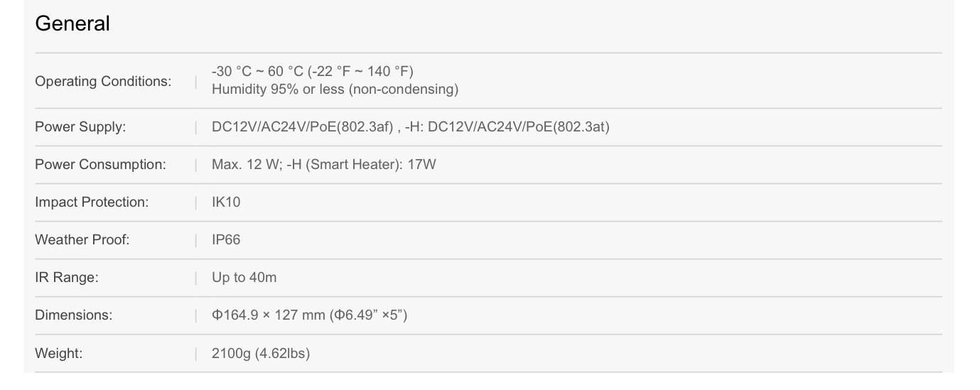980x390 pixels.
Task: Click the IK10 rating value
Action: [226, 202]
